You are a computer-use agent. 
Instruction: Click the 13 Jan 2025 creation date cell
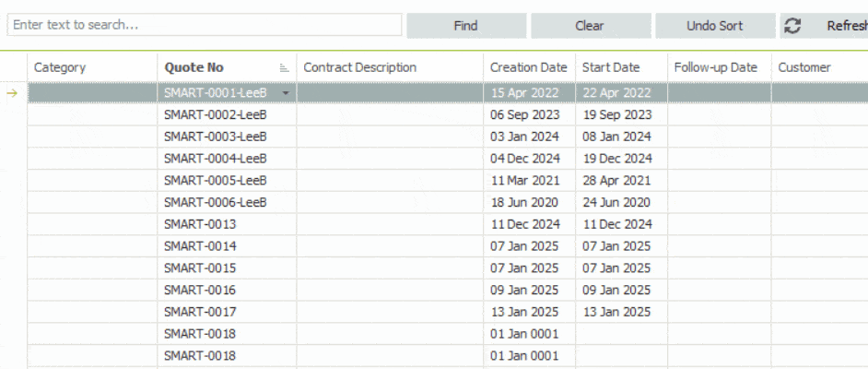tap(524, 312)
